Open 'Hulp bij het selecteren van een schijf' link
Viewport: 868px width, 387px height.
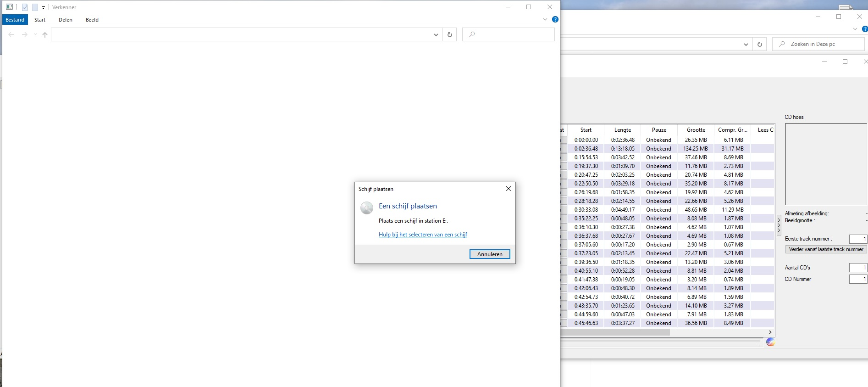pos(423,235)
